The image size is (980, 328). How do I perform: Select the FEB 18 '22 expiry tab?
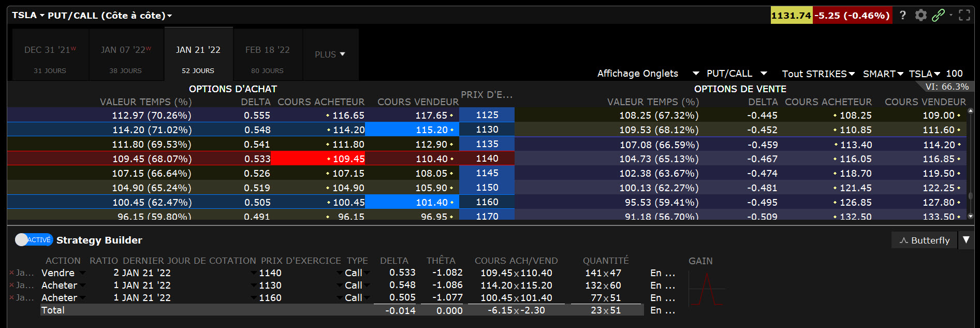pyautogui.click(x=268, y=55)
